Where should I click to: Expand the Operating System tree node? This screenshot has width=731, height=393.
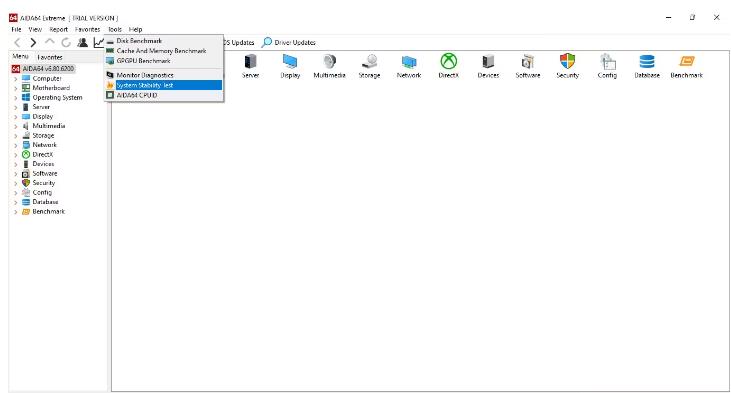pos(16,98)
